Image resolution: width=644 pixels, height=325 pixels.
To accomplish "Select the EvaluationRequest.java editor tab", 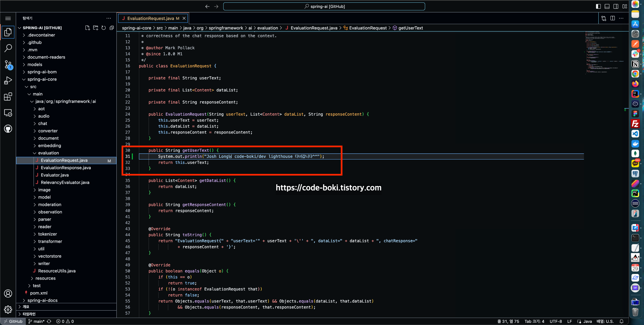I will [x=150, y=18].
